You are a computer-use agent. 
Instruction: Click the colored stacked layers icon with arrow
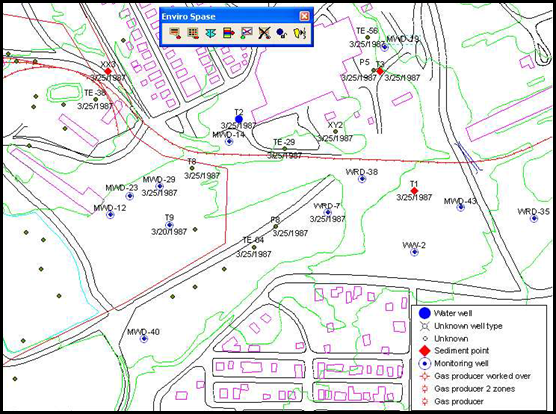click(x=229, y=33)
